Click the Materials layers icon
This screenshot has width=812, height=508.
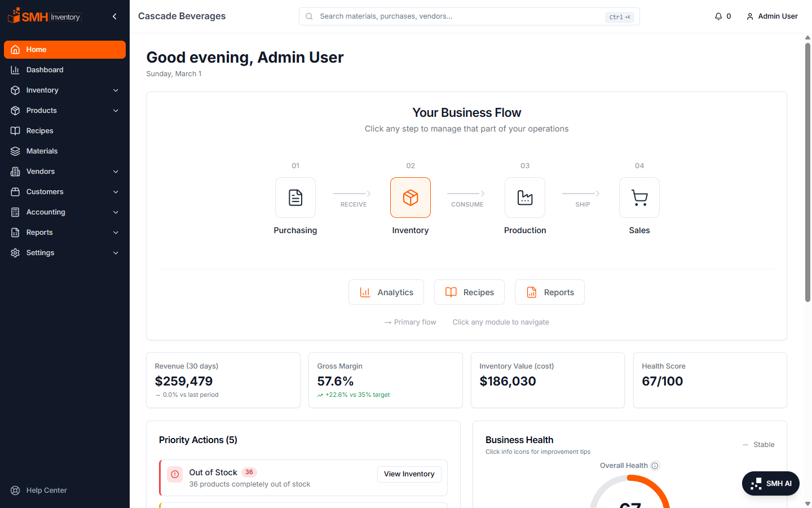click(15, 151)
